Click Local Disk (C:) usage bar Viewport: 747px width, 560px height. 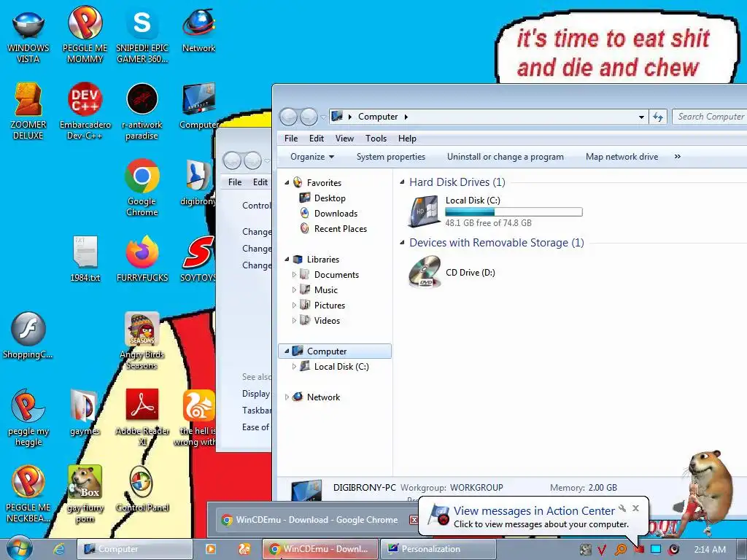point(514,212)
